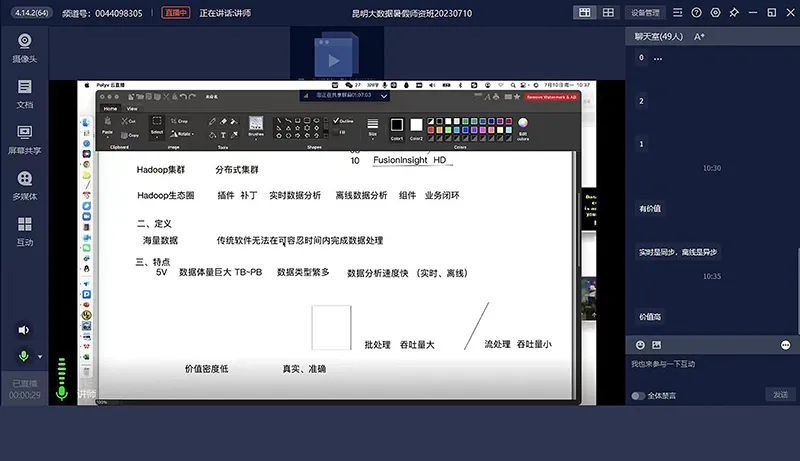Open the video file thumbnail above the shared screen

click(337, 55)
